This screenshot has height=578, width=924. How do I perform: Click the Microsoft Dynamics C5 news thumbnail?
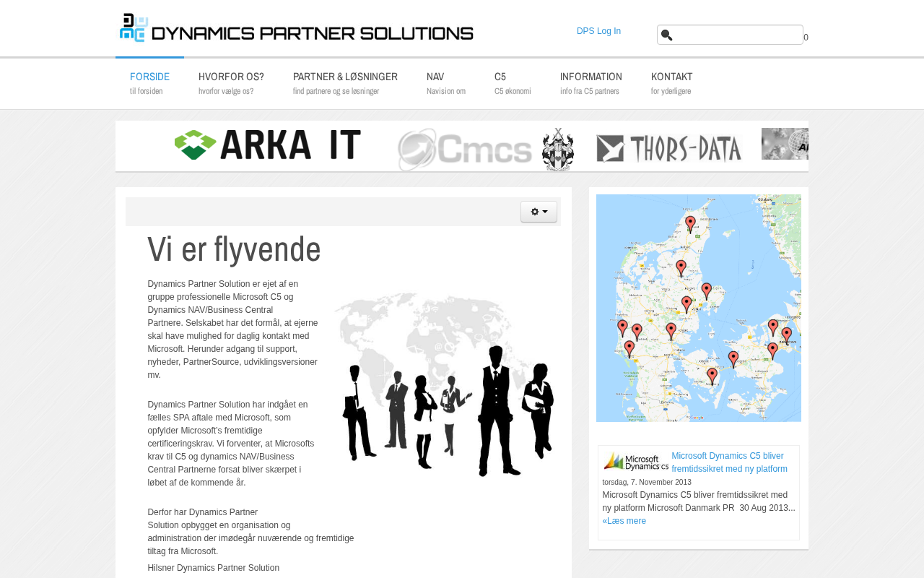(x=636, y=462)
